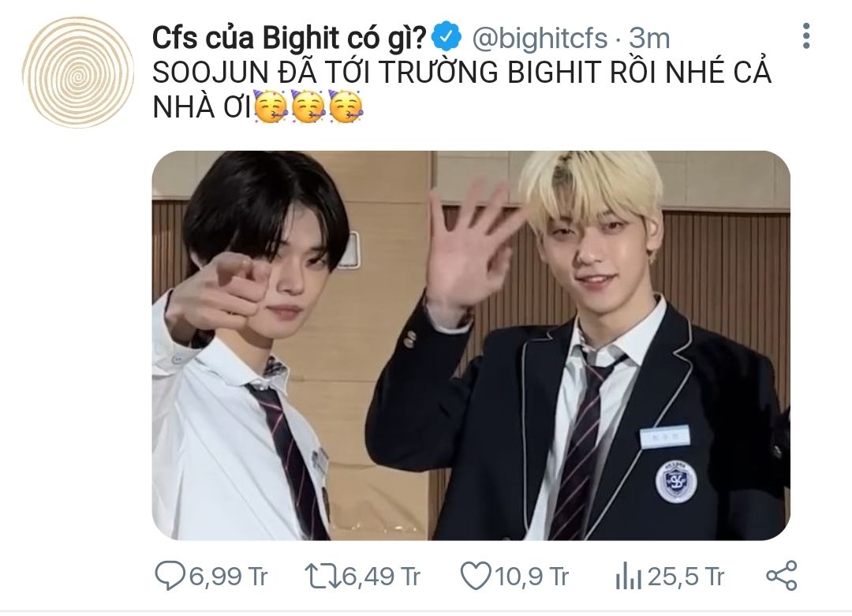Click the retweet arrows icon
Screen dimensions: 852x616
pos(322,576)
